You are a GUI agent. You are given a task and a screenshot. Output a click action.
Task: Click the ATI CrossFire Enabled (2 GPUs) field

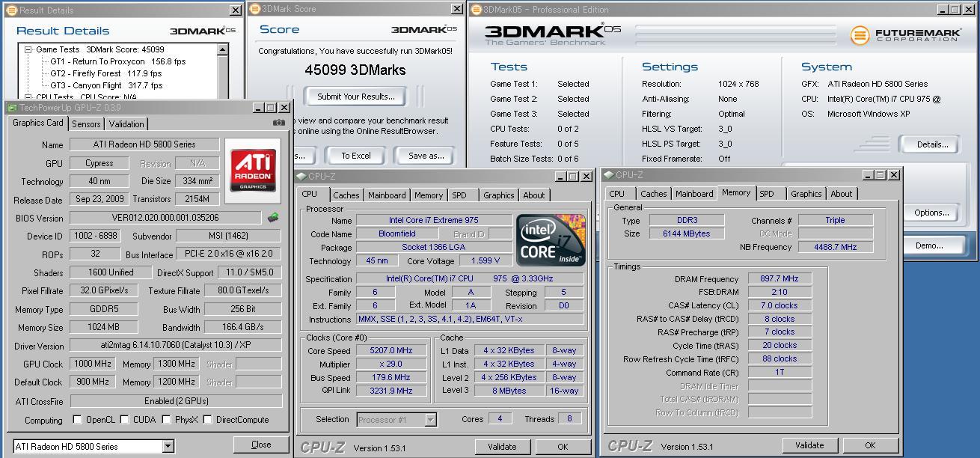click(176, 401)
